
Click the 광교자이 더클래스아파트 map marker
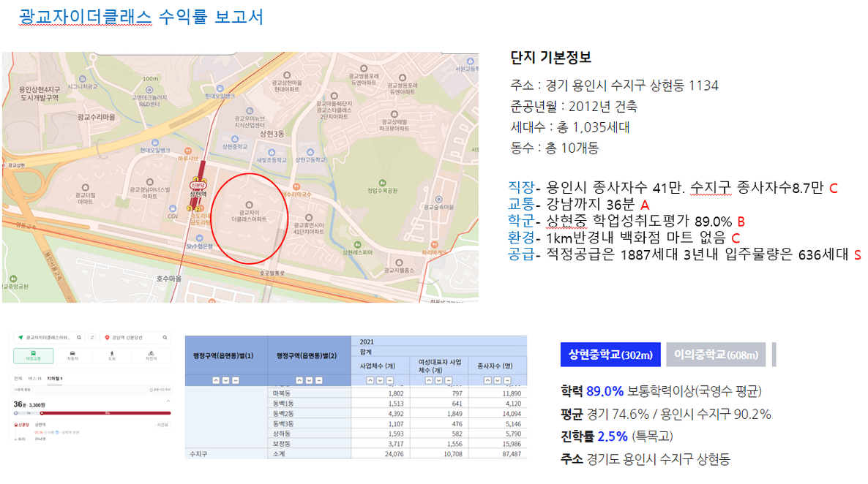[x=249, y=205]
